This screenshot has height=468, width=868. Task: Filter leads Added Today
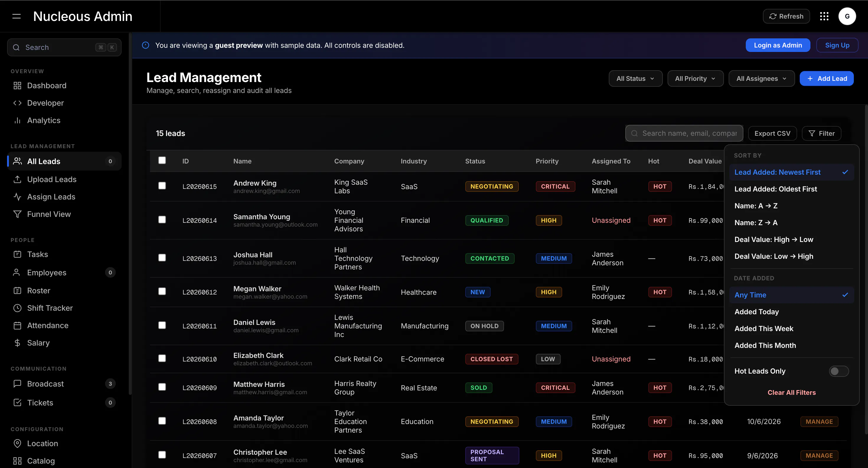tap(792, 312)
